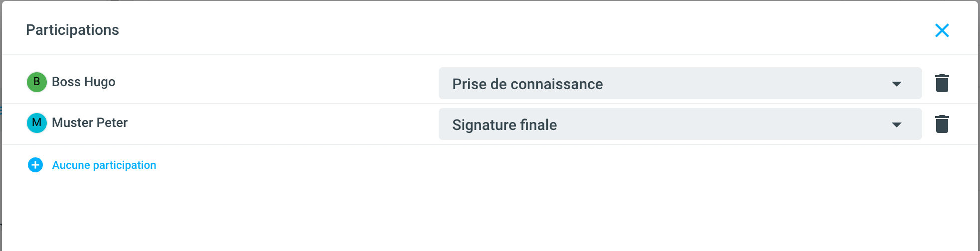Image resolution: width=980 pixels, height=251 pixels.
Task: Click Boss Hugo's green B avatar
Action: (36, 82)
